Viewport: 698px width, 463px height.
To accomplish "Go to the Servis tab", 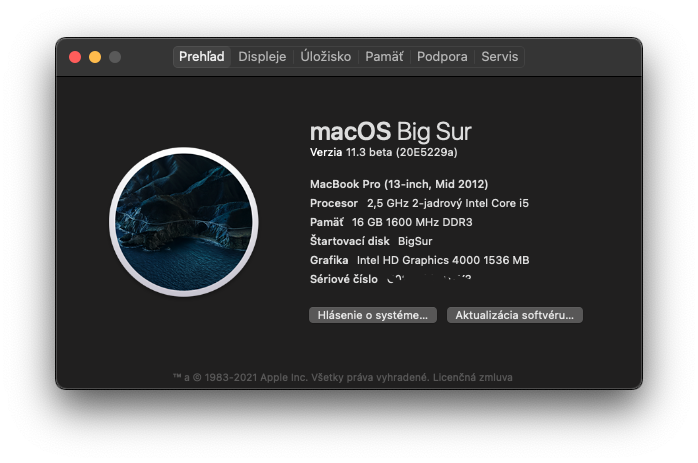I will point(499,57).
